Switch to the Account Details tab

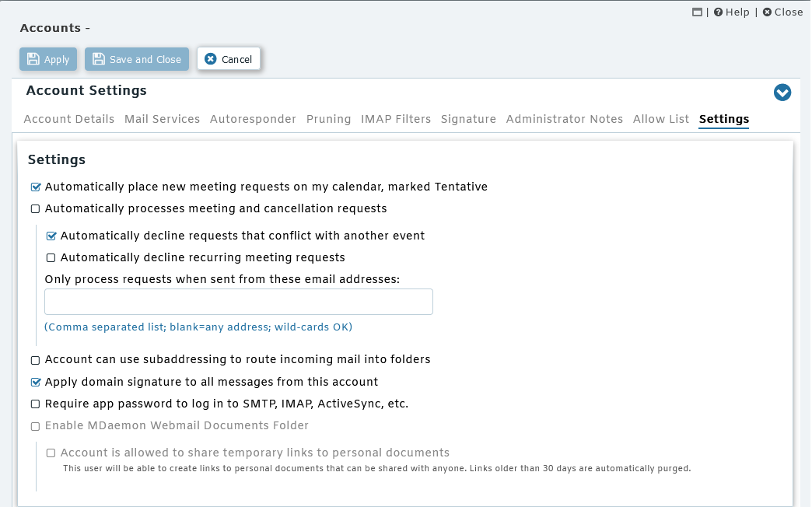[x=69, y=119]
